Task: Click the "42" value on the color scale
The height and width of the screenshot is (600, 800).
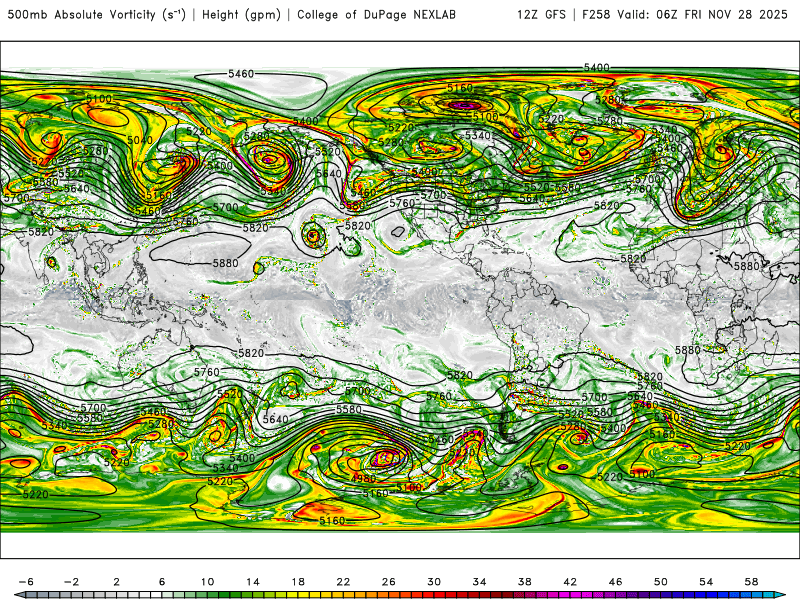Action: click(570, 582)
